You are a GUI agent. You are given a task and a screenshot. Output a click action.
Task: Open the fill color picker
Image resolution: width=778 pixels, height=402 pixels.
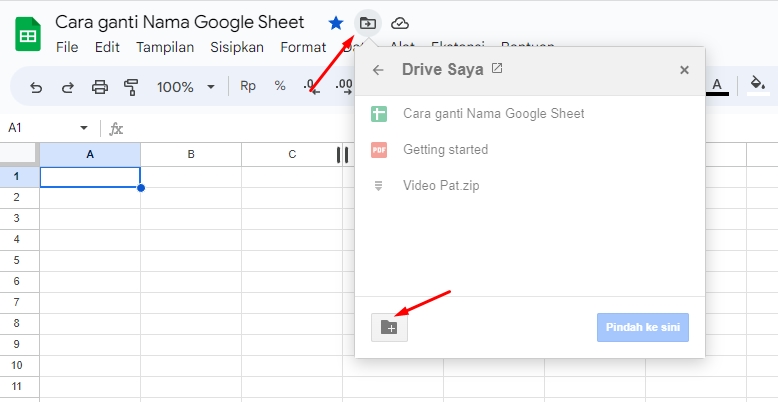[x=758, y=85]
